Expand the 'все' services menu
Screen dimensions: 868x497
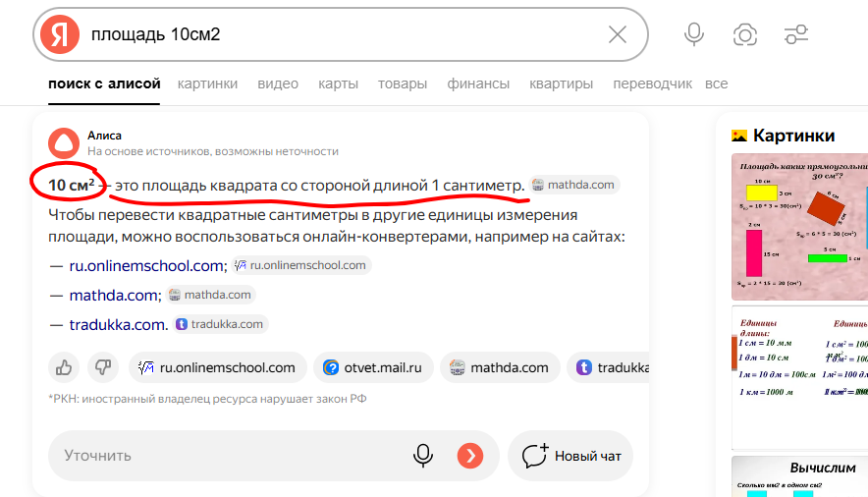click(717, 83)
